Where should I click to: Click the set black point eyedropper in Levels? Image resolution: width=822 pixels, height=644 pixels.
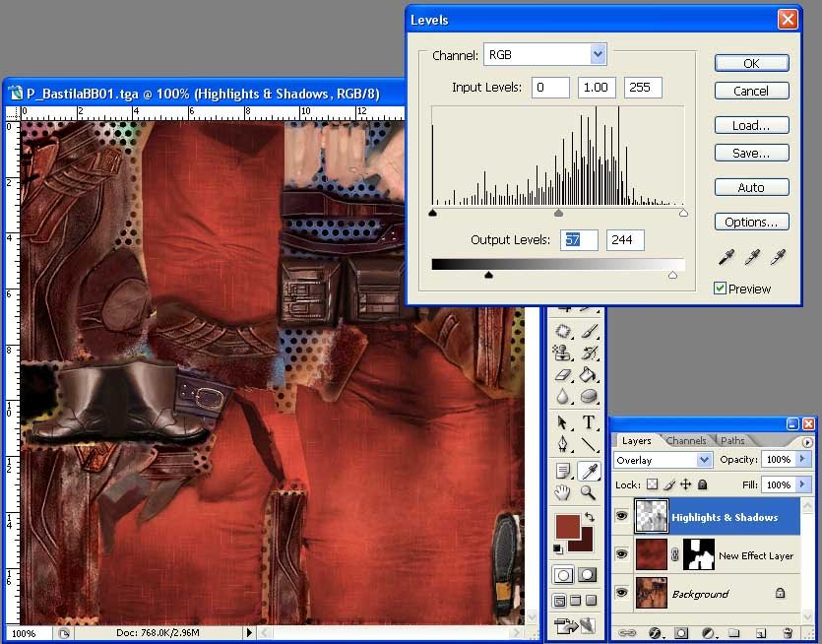(x=727, y=257)
